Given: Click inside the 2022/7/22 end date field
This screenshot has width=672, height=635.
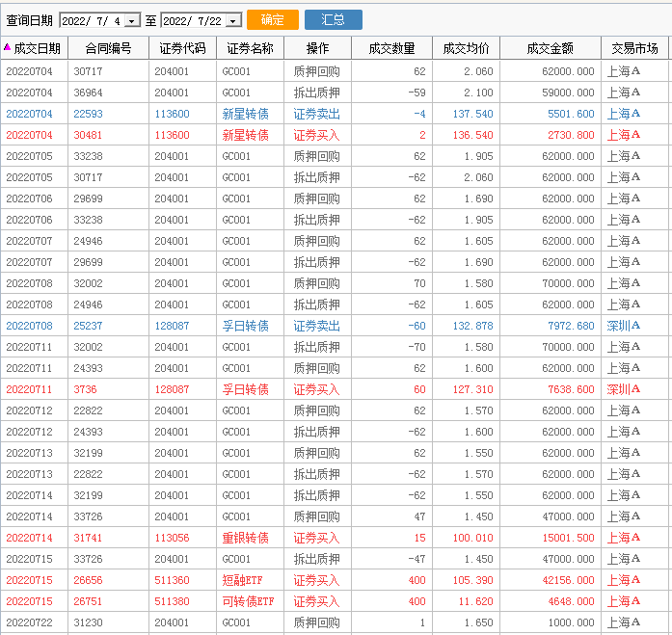Looking at the screenshot, I should click(193, 21).
